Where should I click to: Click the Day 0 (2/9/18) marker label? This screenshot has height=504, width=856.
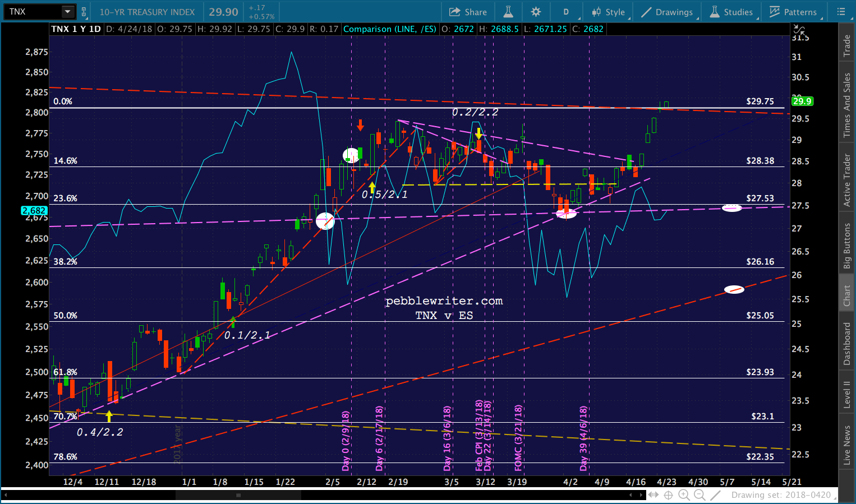coord(346,441)
